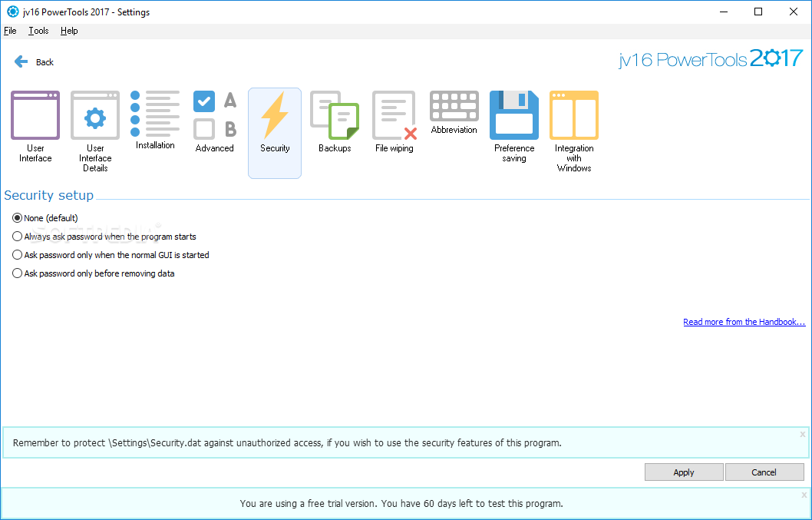Click the jv16 PowerTools 2017 logo
This screenshot has height=520, width=812.
coord(711,58)
